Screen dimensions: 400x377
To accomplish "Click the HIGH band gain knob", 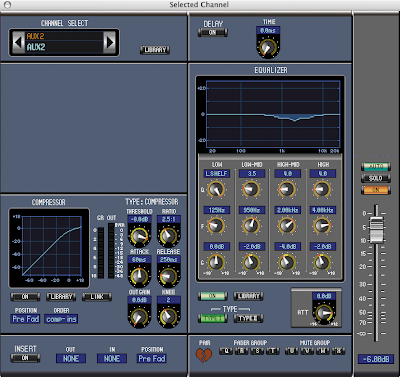I will click(x=322, y=262).
